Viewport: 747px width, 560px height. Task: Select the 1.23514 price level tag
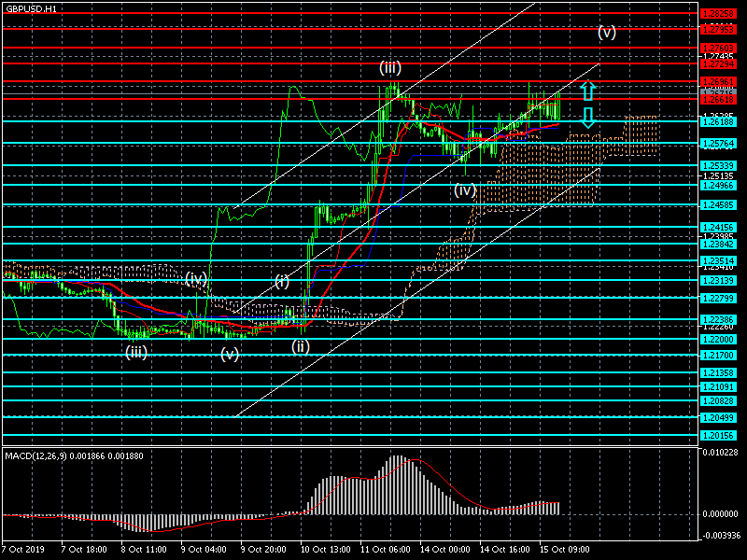coord(718,261)
